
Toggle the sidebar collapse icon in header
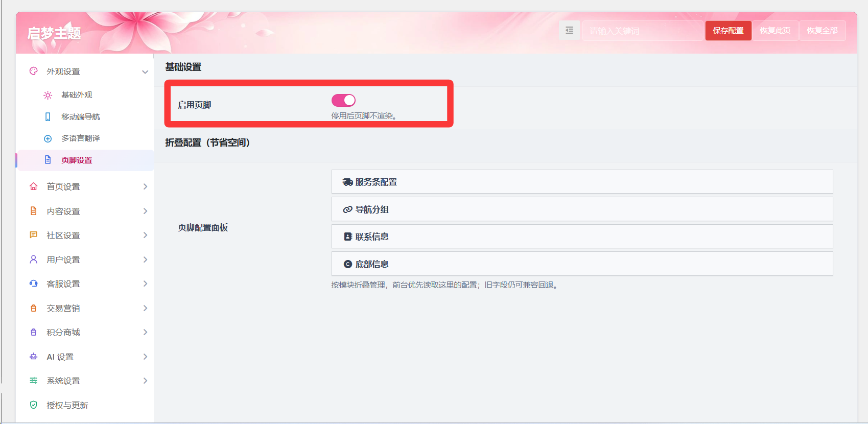click(569, 31)
